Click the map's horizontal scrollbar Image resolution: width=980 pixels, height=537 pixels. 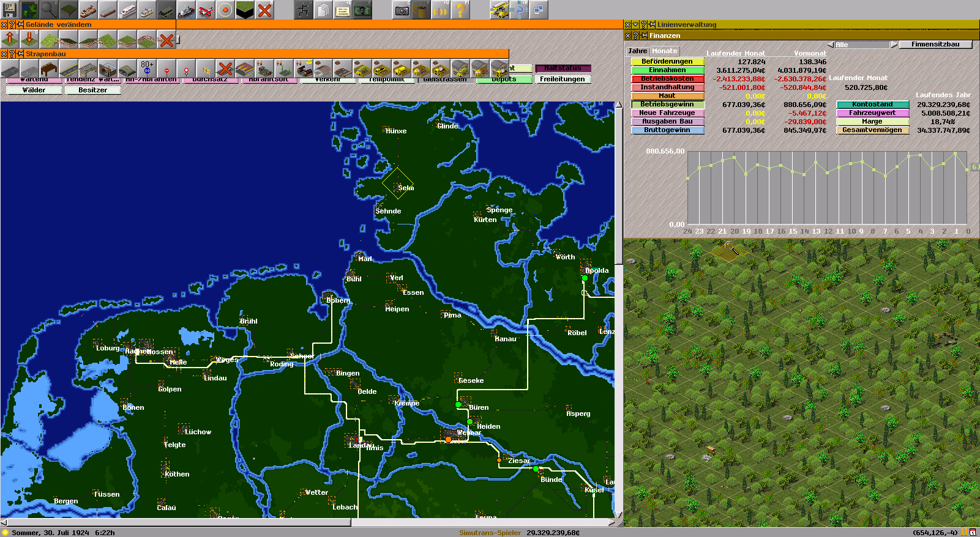tap(178, 522)
